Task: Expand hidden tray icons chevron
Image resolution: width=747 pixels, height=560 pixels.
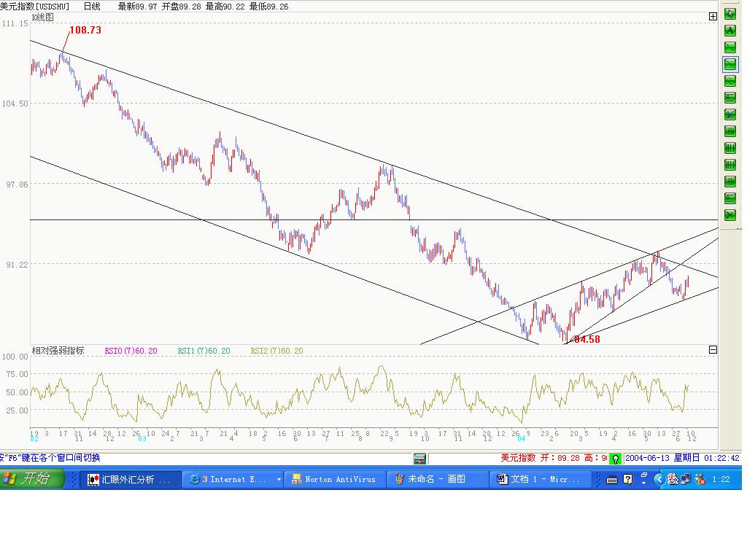Action: (x=659, y=480)
